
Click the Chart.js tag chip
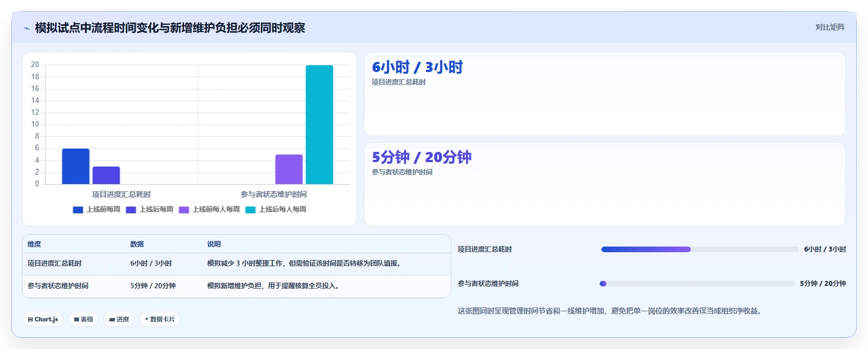tap(43, 319)
